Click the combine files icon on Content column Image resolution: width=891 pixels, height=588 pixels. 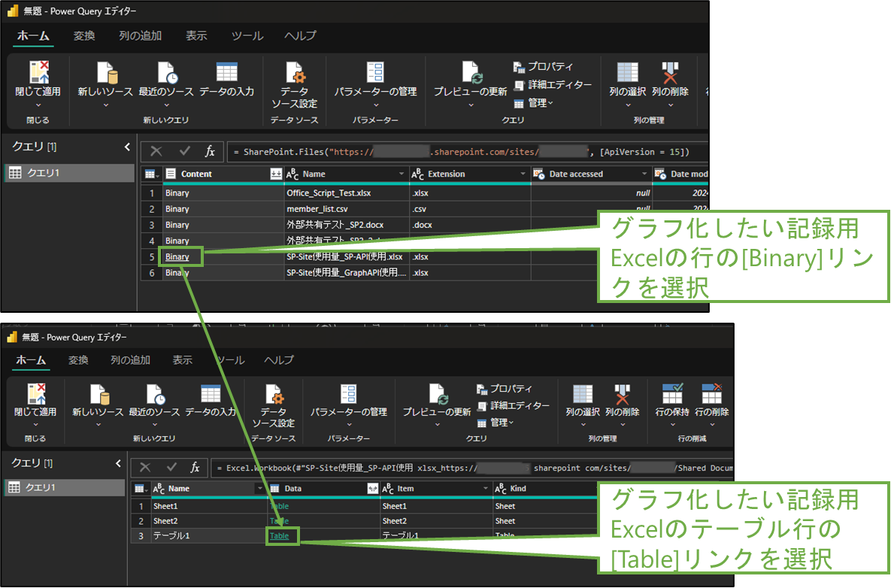tap(276, 174)
